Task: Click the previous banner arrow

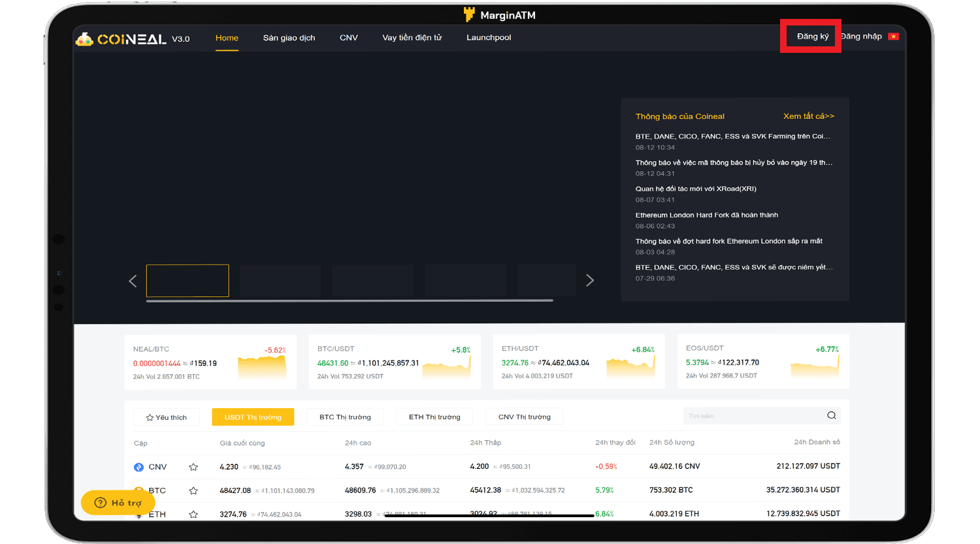Action: click(133, 281)
